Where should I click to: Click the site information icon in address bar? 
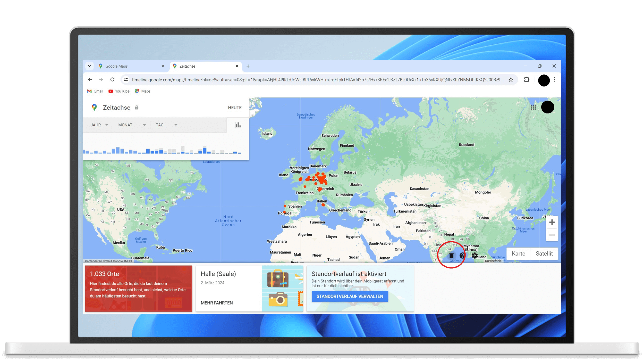(x=126, y=80)
